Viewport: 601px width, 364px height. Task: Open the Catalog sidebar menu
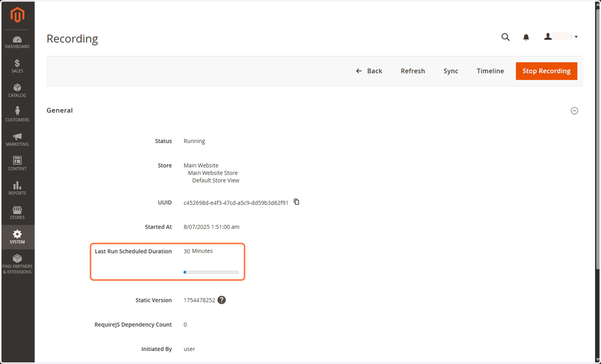pyautogui.click(x=18, y=91)
